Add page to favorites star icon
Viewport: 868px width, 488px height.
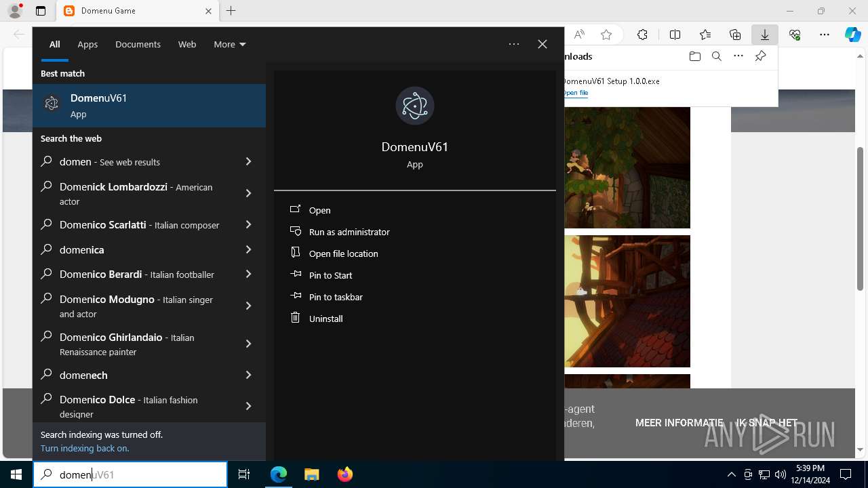[606, 35]
